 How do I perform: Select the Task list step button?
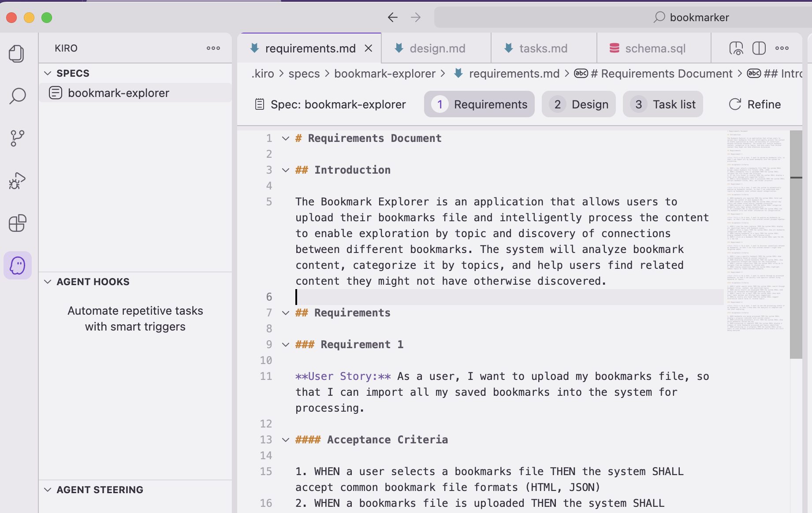(x=663, y=104)
